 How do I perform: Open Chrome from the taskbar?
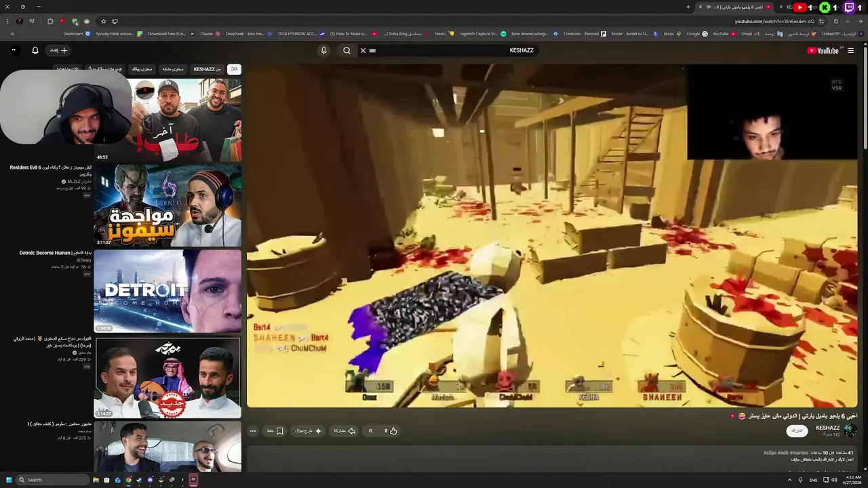(x=128, y=480)
